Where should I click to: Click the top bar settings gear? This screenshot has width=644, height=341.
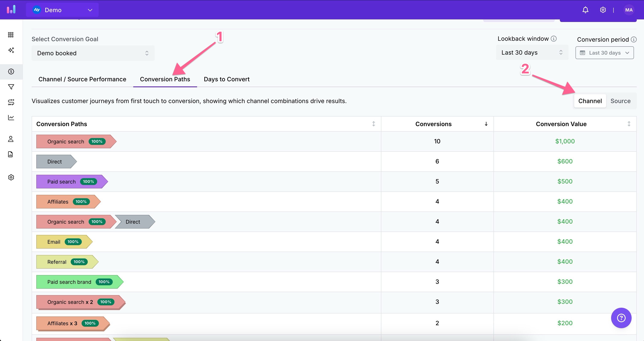pos(603,10)
